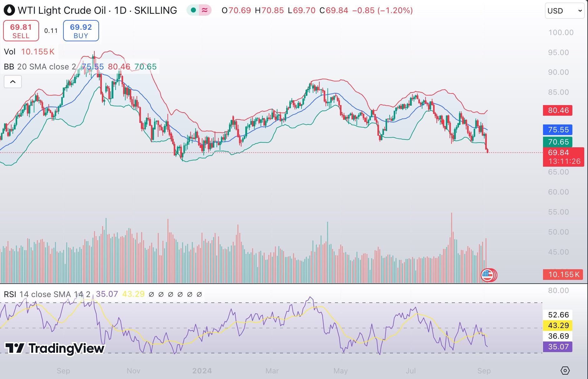This screenshot has width=588, height=379.
Task: Click the US flag economic event marker
Action: pos(487,275)
